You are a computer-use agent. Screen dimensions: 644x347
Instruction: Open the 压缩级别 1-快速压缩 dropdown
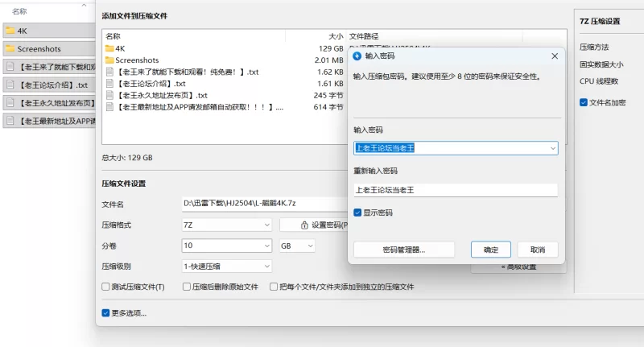pyautogui.click(x=227, y=266)
